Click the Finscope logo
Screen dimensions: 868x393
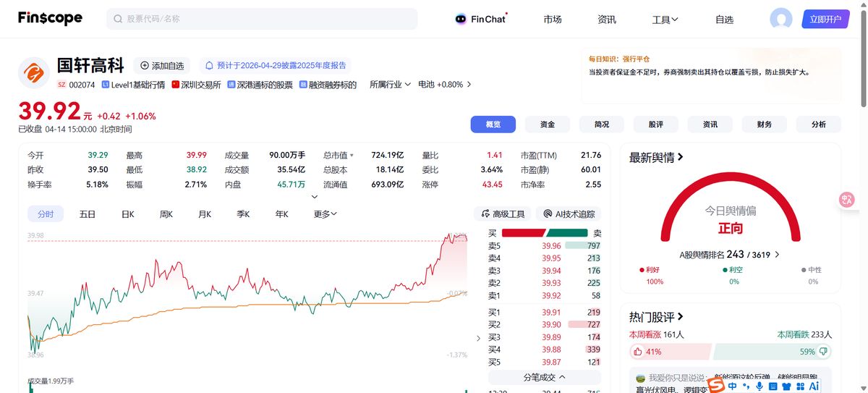tap(50, 19)
